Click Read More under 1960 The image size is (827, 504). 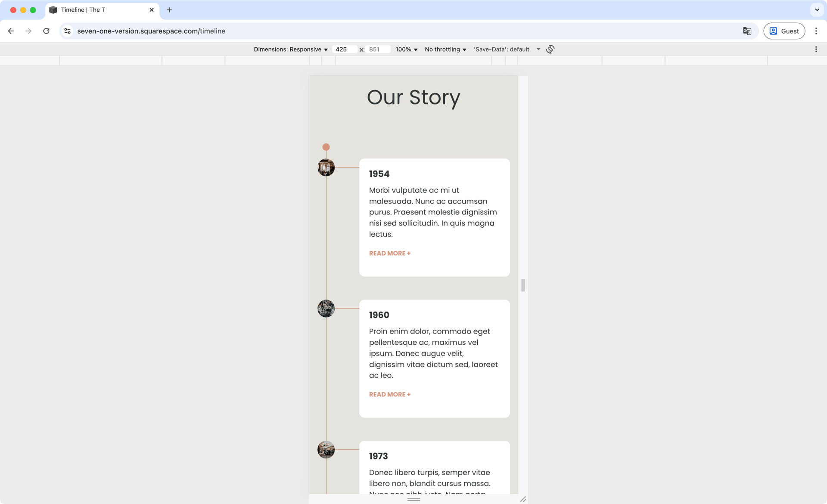pos(389,394)
